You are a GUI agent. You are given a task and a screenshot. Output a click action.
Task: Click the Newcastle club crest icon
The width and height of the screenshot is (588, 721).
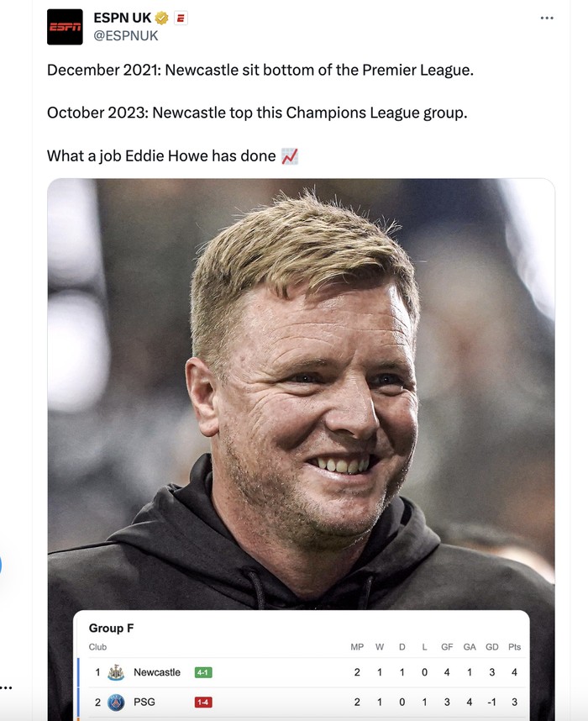[116, 672]
